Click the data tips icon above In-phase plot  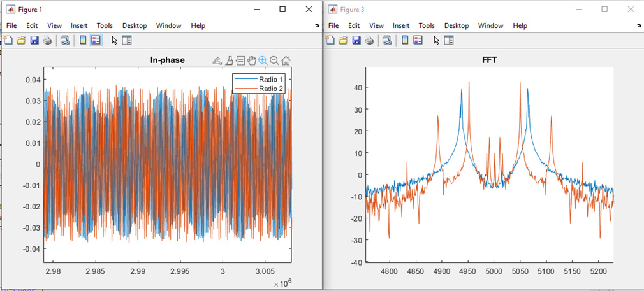tap(240, 60)
